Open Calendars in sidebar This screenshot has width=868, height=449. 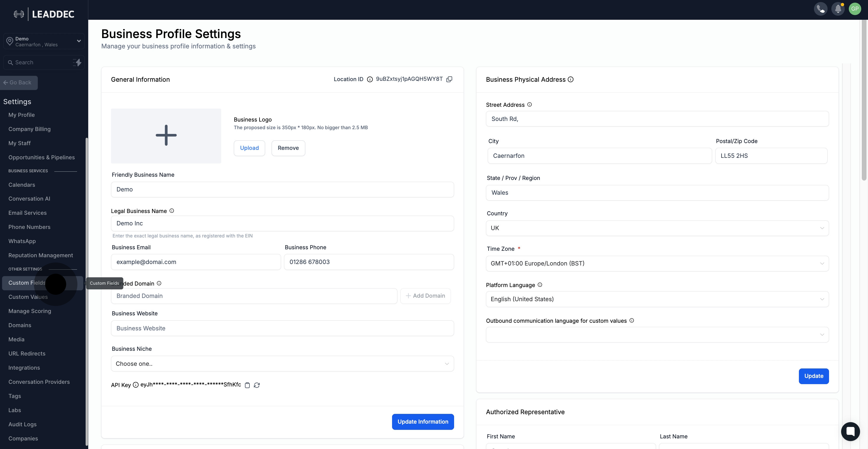(22, 185)
